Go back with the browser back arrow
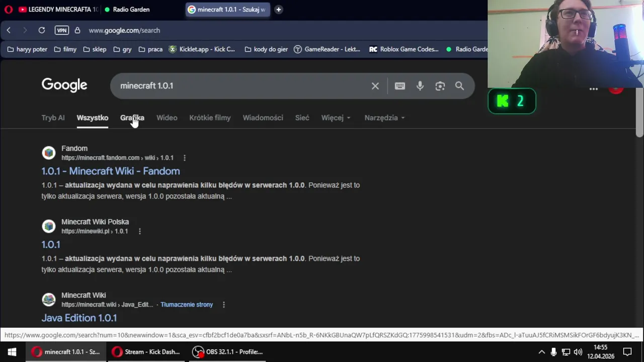The image size is (644, 362). [x=9, y=30]
